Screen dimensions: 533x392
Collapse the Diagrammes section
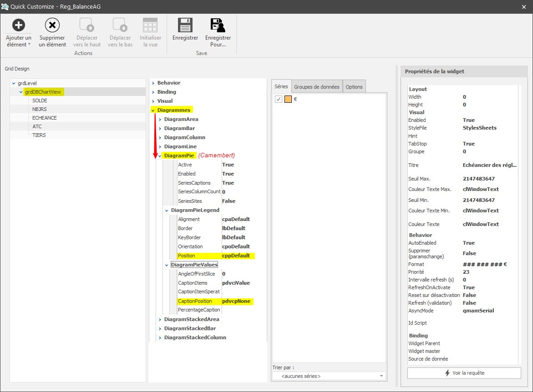coord(153,110)
